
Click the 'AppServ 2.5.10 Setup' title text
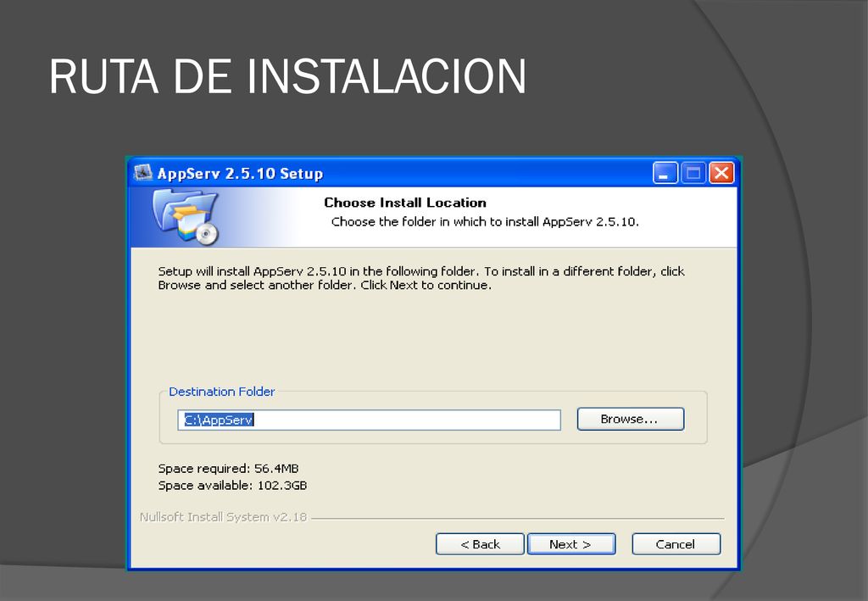coord(240,173)
